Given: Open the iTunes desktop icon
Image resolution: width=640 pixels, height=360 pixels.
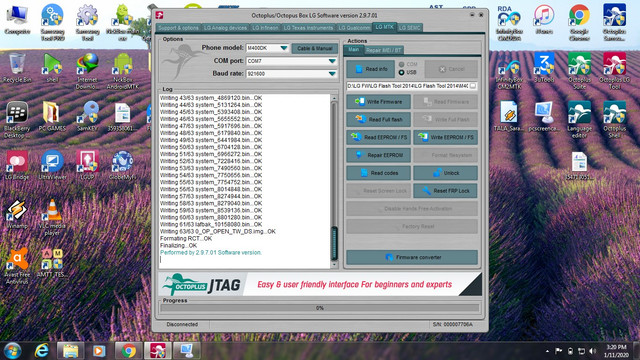Looking at the screenshot, I should click(x=544, y=19).
